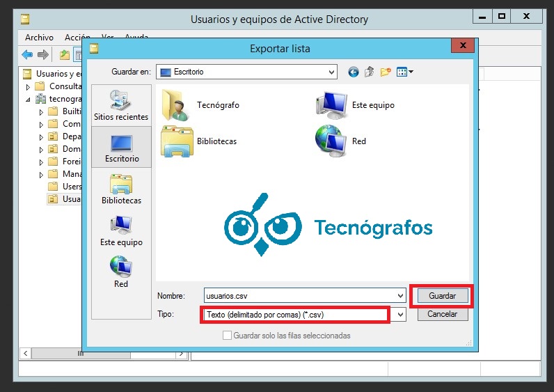Open the Acción menu
This screenshot has width=554, height=392.
pyautogui.click(x=77, y=38)
